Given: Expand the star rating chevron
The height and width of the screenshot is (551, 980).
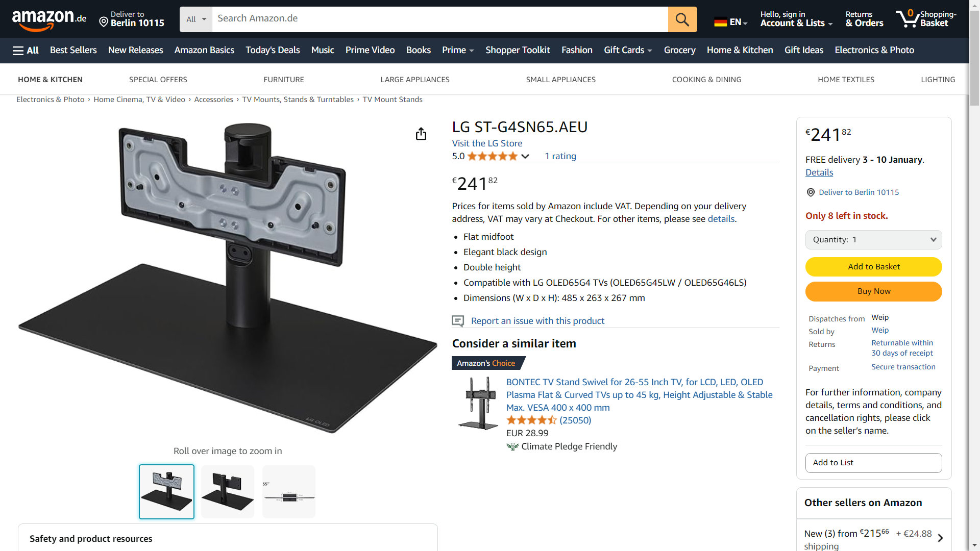Looking at the screenshot, I should click(525, 157).
